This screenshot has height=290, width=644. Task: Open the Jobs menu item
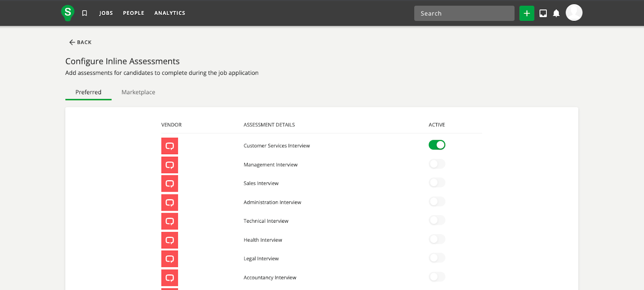coord(106,13)
